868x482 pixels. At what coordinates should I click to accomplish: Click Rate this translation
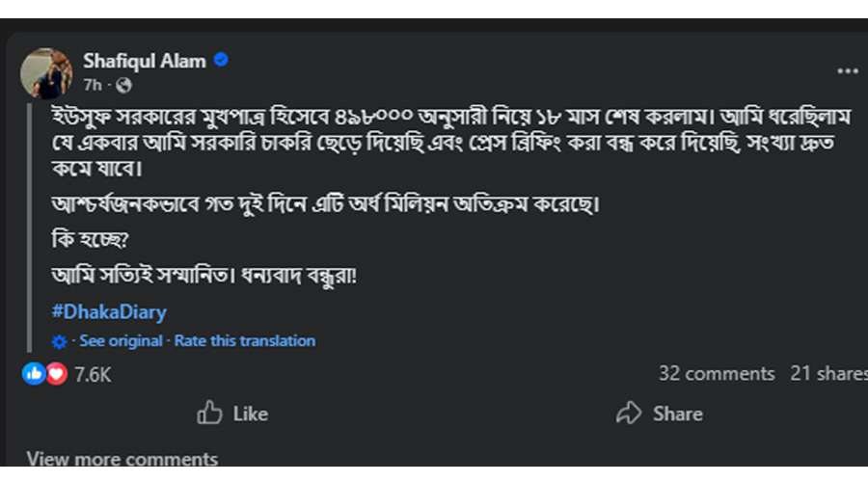[244, 340]
